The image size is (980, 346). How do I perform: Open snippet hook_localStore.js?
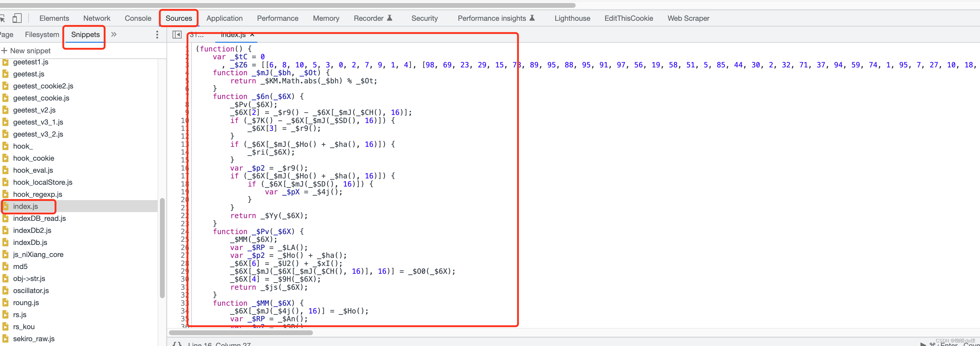coord(43,182)
